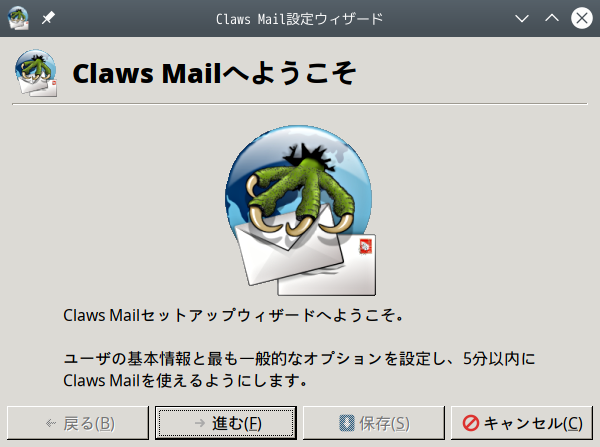Click the 戻る(B) back button

(x=78, y=423)
